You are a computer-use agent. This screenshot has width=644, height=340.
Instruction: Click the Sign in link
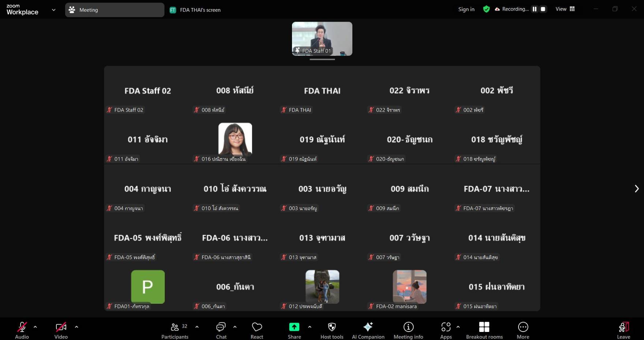click(466, 9)
